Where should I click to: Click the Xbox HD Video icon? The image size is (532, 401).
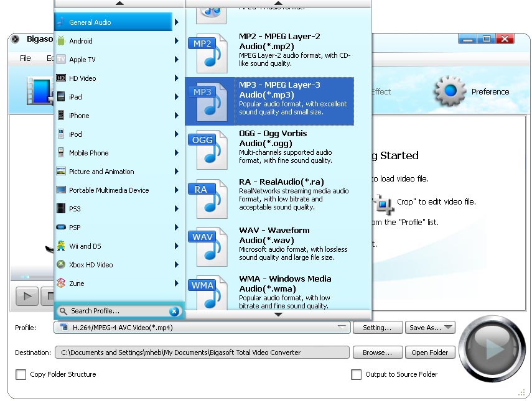61,264
